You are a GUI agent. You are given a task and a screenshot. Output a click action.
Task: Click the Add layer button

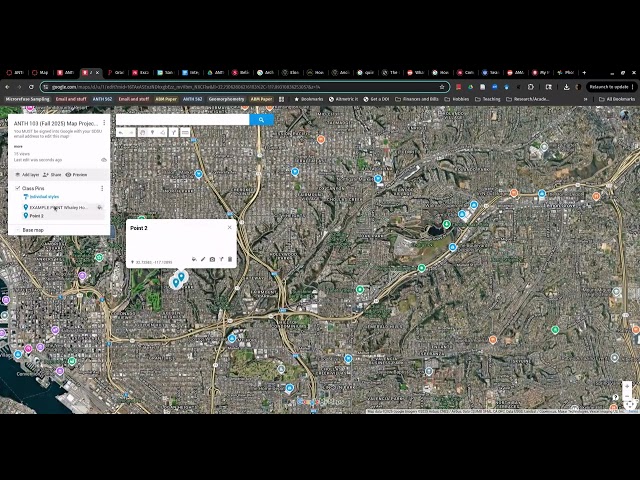pyautogui.click(x=27, y=175)
